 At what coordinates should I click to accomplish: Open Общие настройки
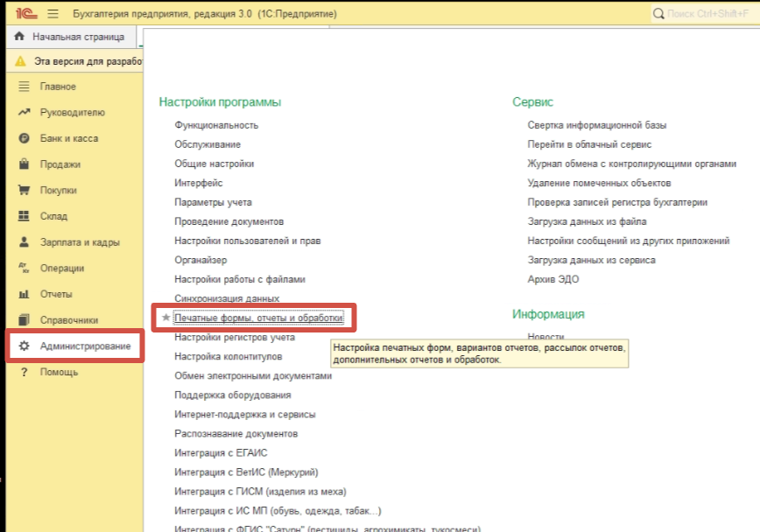[x=215, y=164]
